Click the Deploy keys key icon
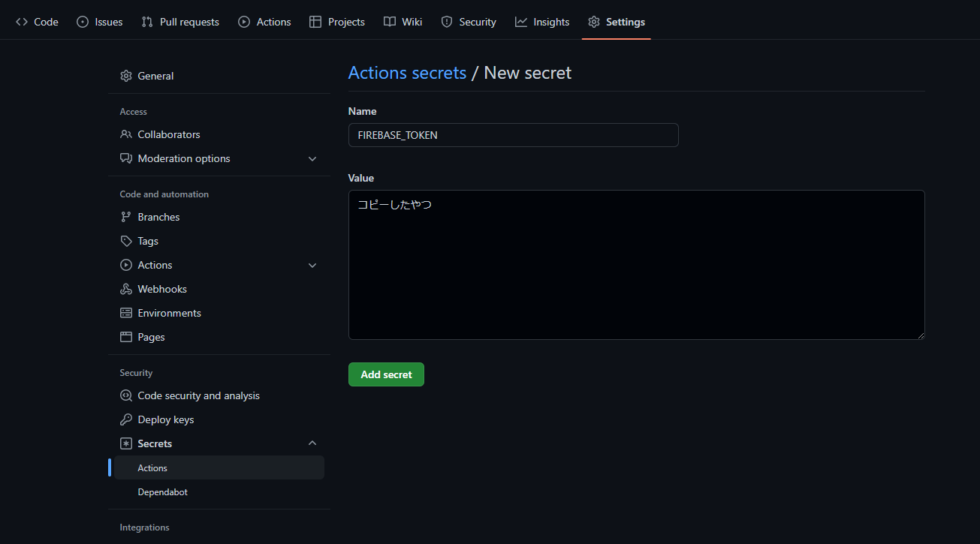980x544 pixels. [126, 419]
